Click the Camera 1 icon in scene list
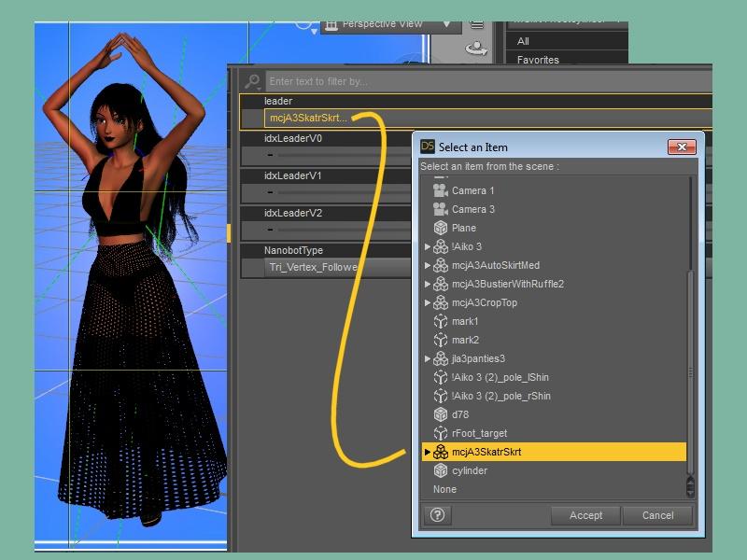The height and width of the screenshot is (560, 747). [440, 190]
